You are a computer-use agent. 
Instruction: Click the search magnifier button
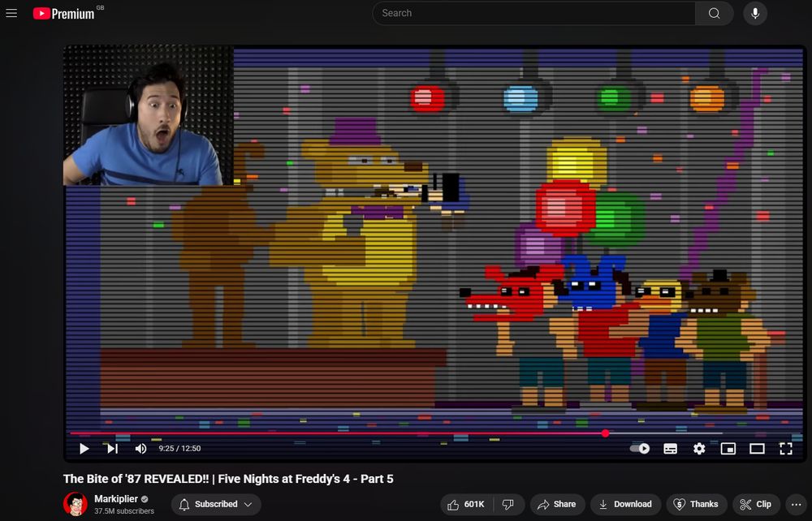[x=714, y=14]
